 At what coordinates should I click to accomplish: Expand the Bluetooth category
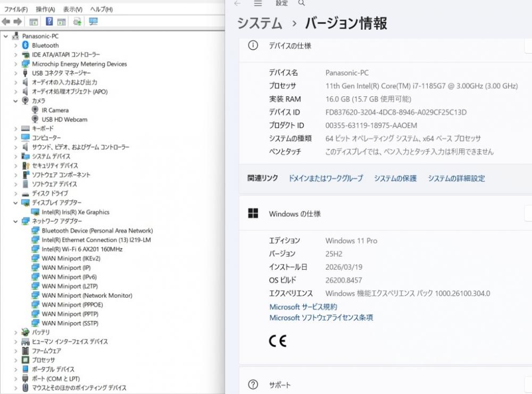[15, 45]
